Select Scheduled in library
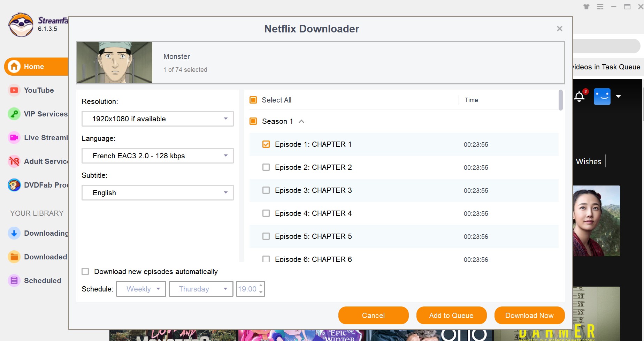The width and height of the screenshot is (644, 341). pos(43,281)
